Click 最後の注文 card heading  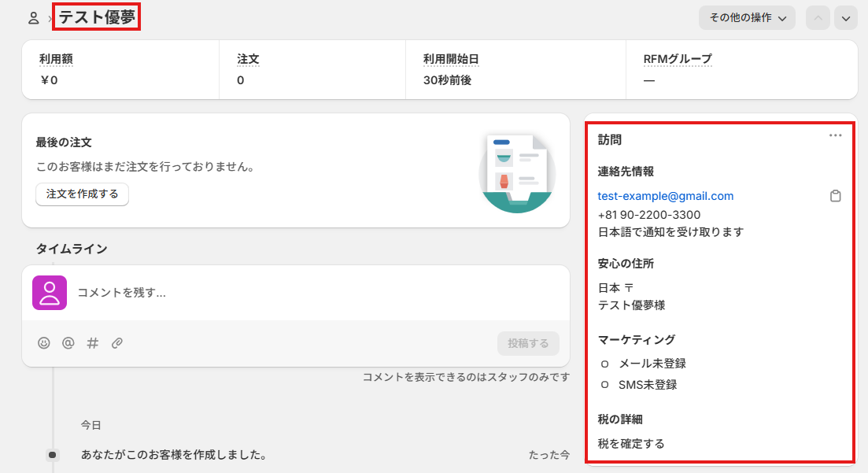point(64,142)
